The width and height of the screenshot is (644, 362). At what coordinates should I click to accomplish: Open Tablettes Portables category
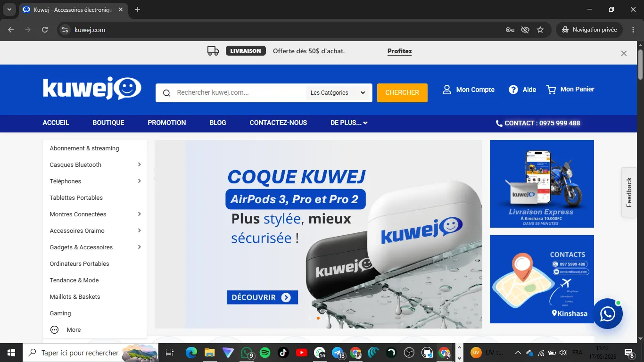[76, 198]
